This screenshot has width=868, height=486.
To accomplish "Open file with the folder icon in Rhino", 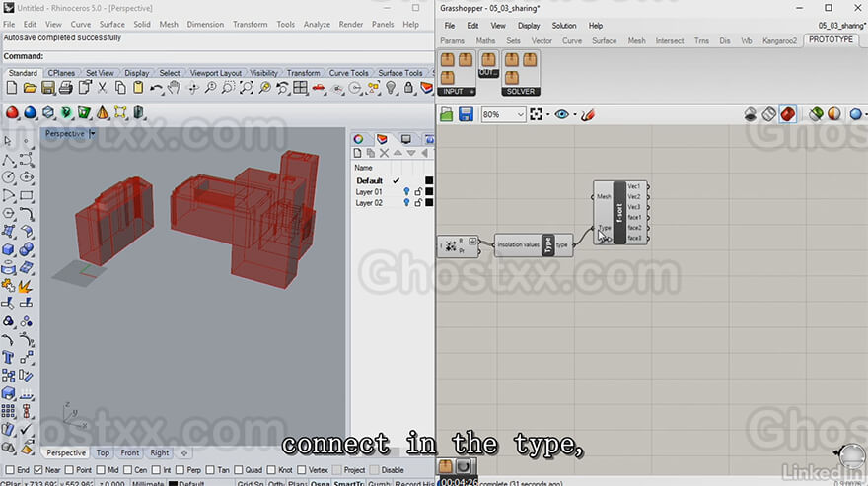I will [30, 88].
